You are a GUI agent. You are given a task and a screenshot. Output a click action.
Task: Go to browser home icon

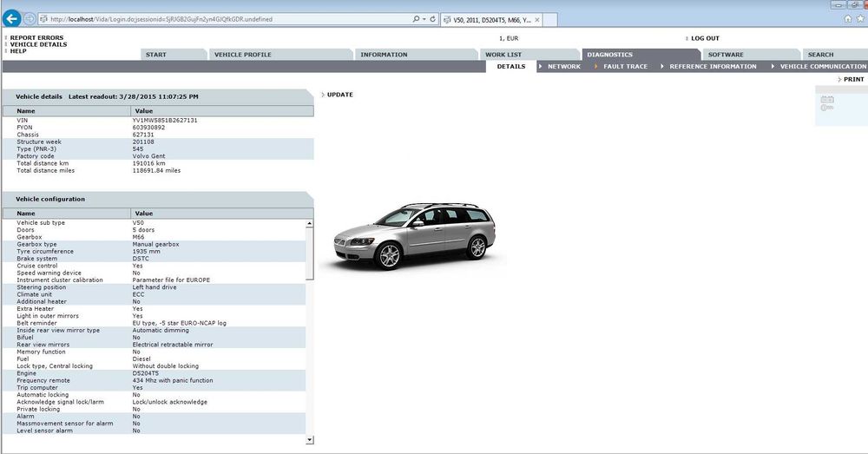848,19
